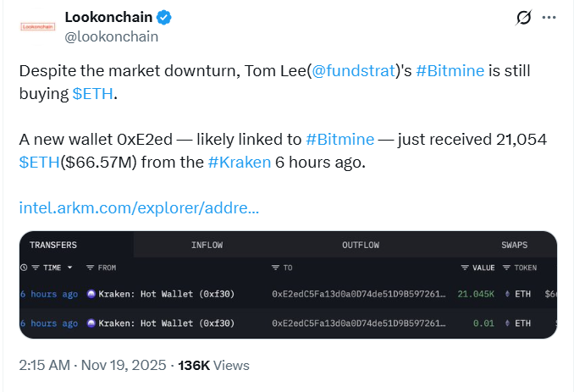
Task: Click the ETH token icon in first row
Action: pos(507,294)
